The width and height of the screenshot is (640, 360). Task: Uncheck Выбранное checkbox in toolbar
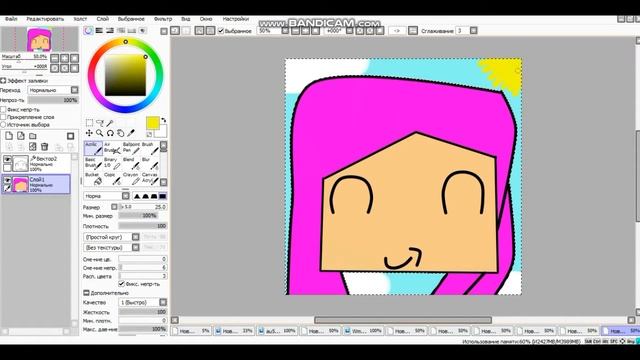point(221,31)
